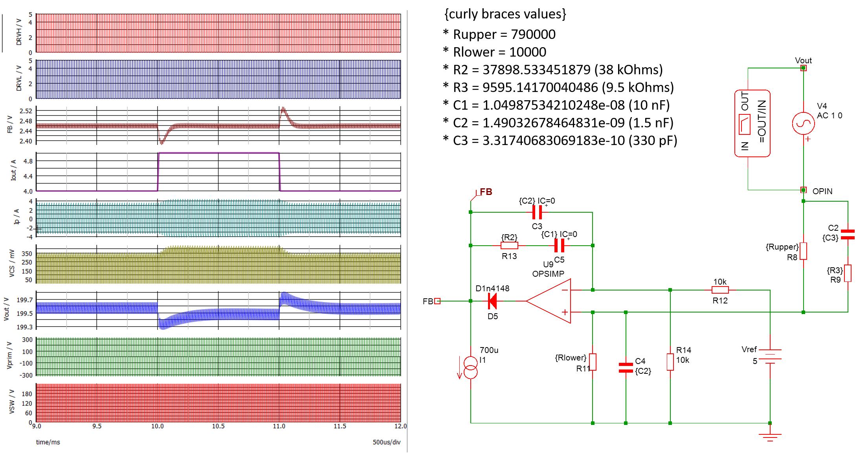Click the DRVL / V axis label
Image resolution: width=868 pixels, height=454 pixels.
[18, 79]
